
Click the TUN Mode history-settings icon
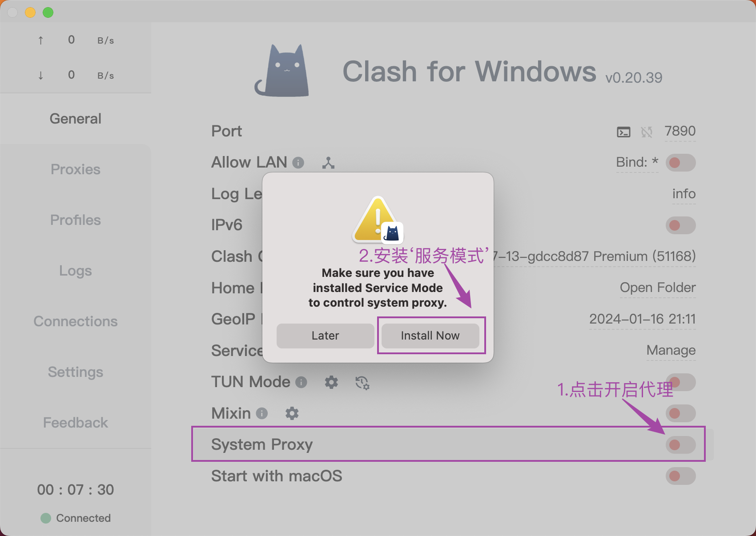pos(362,383)
